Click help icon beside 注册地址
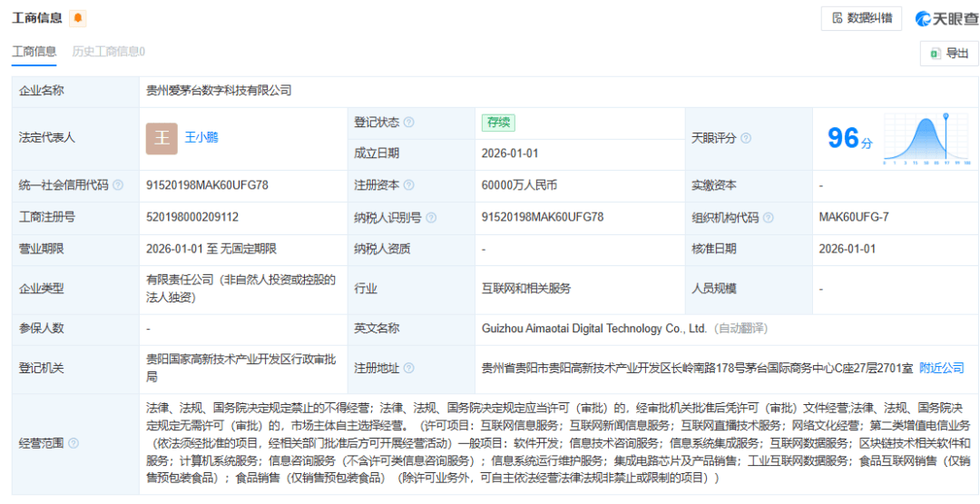980x504 pixels. click(408, 369)
